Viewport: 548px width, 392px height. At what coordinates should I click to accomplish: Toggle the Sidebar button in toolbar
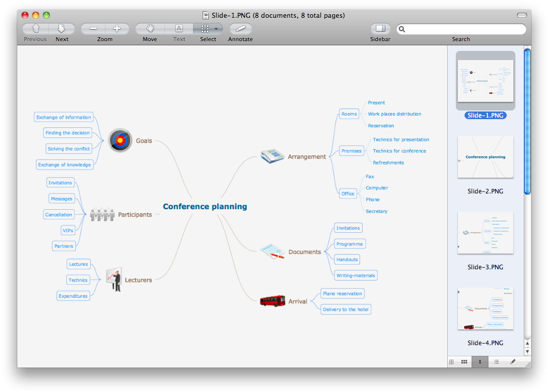(380, 29)
